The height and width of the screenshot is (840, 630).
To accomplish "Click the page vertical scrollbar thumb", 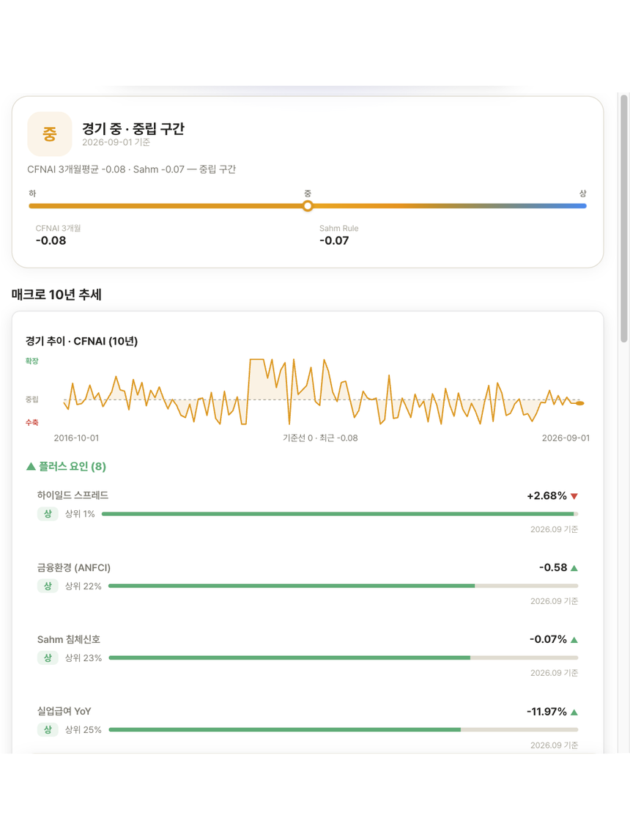I will (624, 218).
